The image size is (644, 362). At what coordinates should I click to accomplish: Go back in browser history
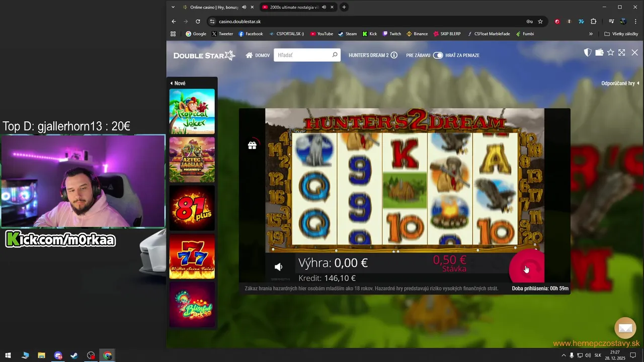[x=174, y=22]
